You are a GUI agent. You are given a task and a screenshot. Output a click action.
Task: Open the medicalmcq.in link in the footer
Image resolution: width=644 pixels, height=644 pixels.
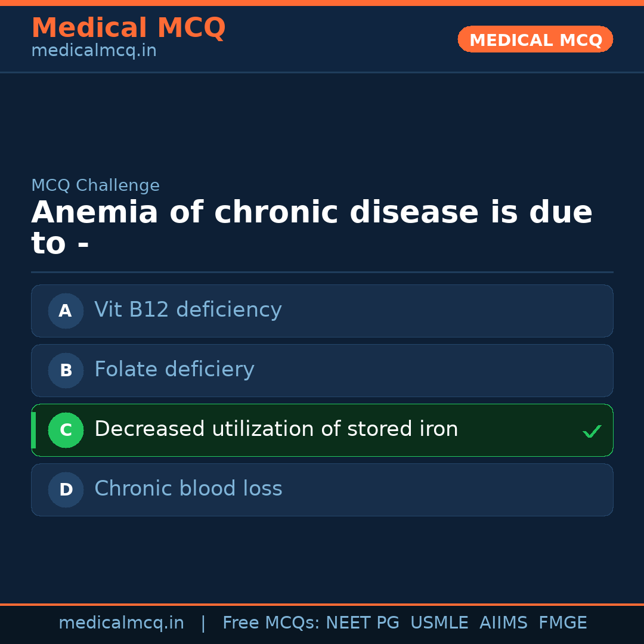point(121,623)
